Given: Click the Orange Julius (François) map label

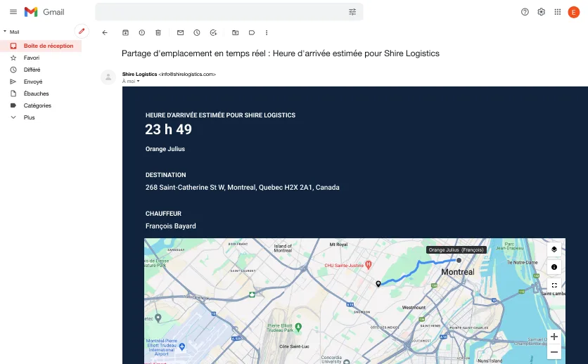Looking at the screenshot, I should point(456,249).
